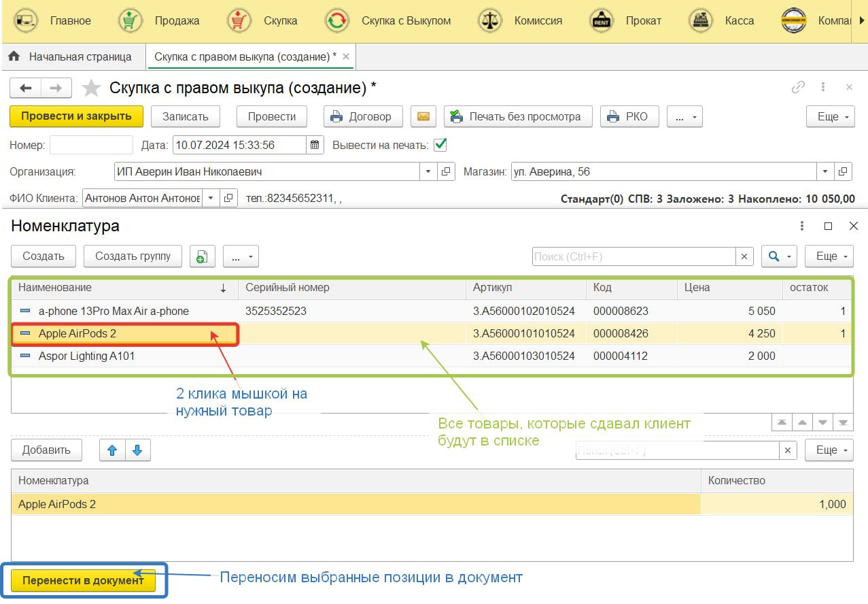Go back with the left arrow
The image size is (868, 604).
[x=26, y=88]
